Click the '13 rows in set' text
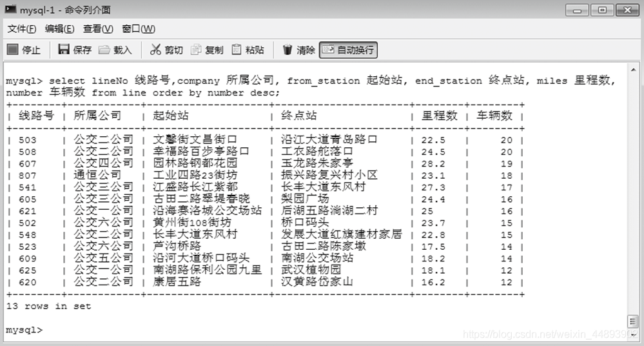Screen dimensions: 644x346 click(x=48, y=306)
